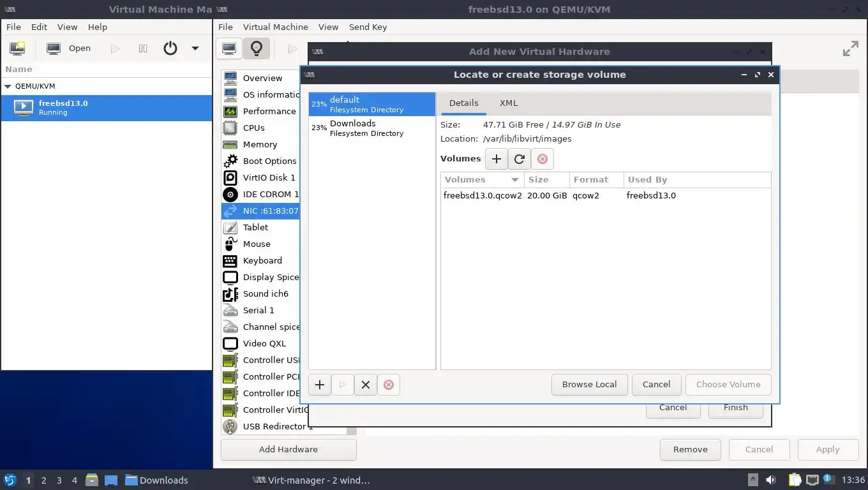Screen dimensions: 868x490
Task: Click create new volume plus icon
Action: pos(497,159)
